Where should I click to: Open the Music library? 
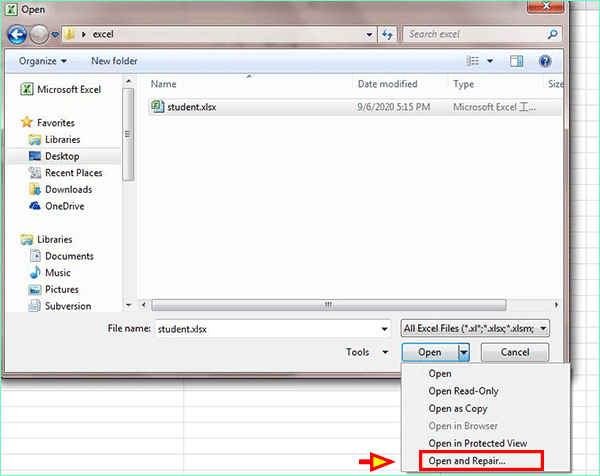[50, 272]
